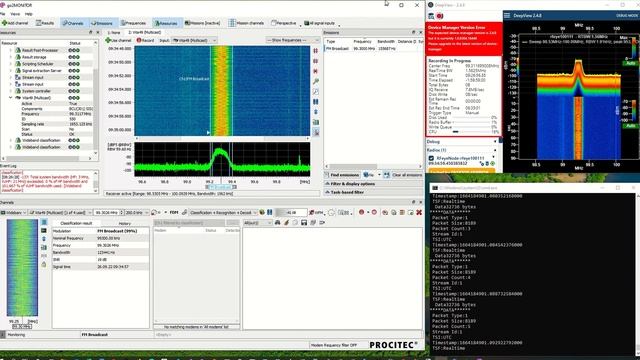
Task: Click bottom highlighted icon beside spectrogram
Action: (316, 132)
